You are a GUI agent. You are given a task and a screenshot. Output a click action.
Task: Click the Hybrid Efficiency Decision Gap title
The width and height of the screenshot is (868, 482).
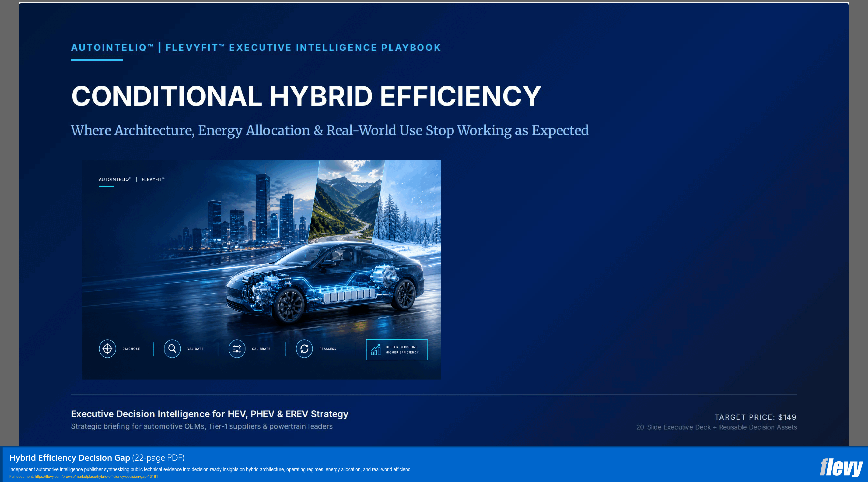coord(69,458)
